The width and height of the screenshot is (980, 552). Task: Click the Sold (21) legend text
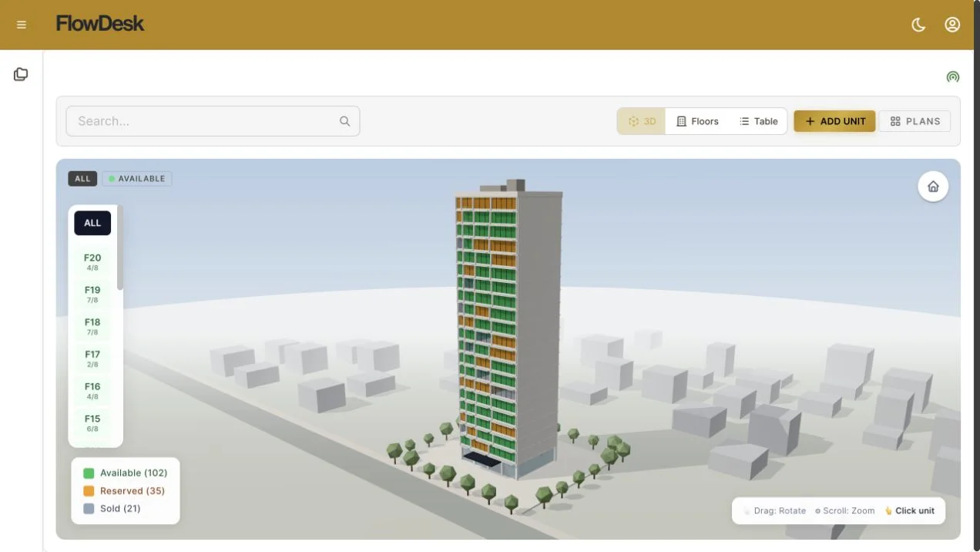(120, 509)
